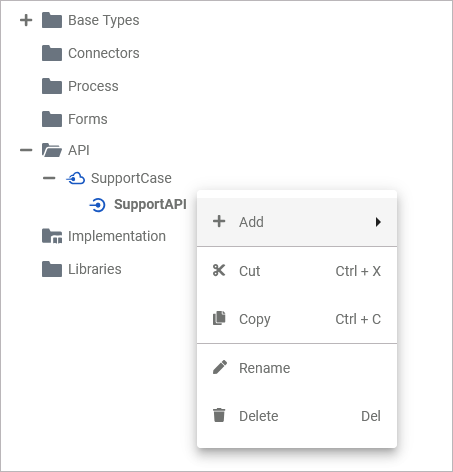Choose Rename from the context menu

click(x=297, y=368)
